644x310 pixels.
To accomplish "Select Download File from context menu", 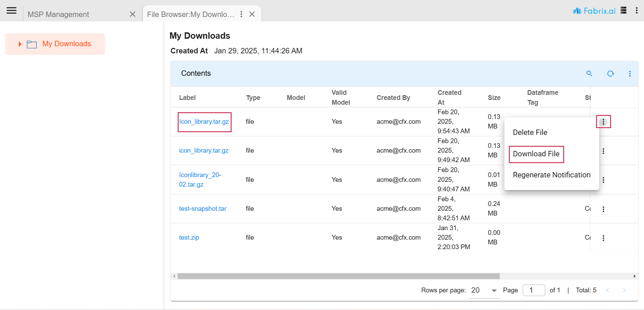I will tap(536, 154).
